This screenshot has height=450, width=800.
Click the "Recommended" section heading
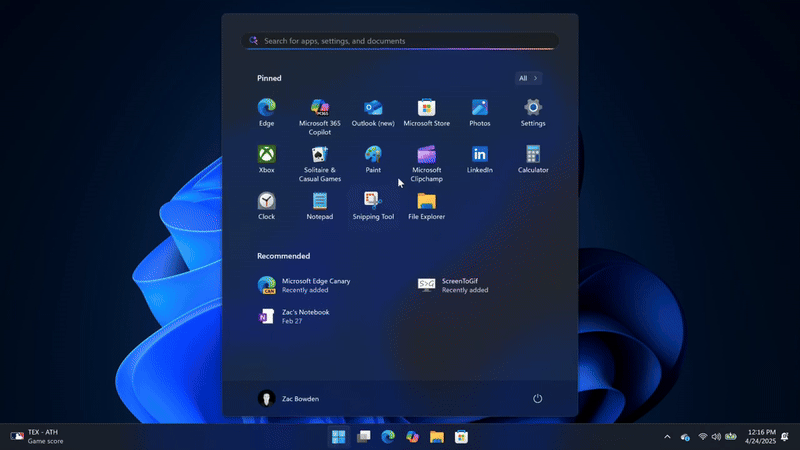click(283, 256)
